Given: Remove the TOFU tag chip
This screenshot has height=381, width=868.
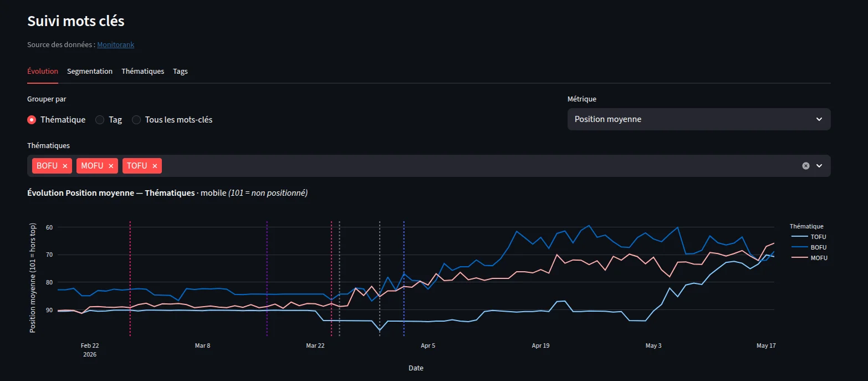Looking at the screenshot, I should click(x=155, y=166).
